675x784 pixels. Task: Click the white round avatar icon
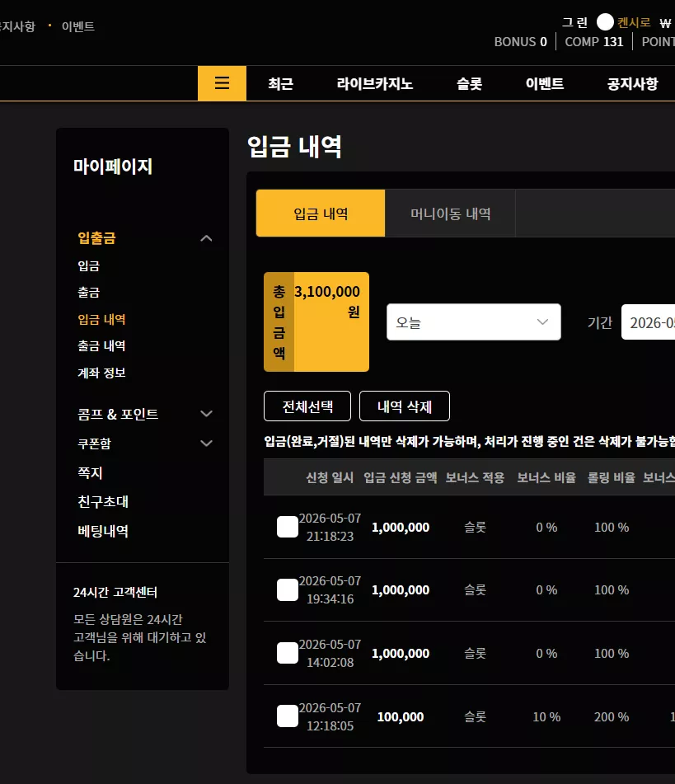click(605, 22)
